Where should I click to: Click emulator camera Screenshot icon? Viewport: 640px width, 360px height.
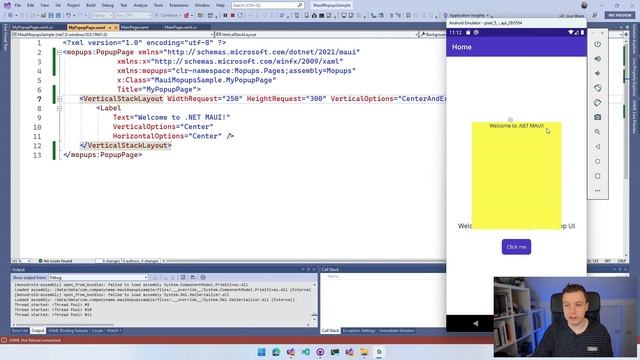[x=598, y=117]
